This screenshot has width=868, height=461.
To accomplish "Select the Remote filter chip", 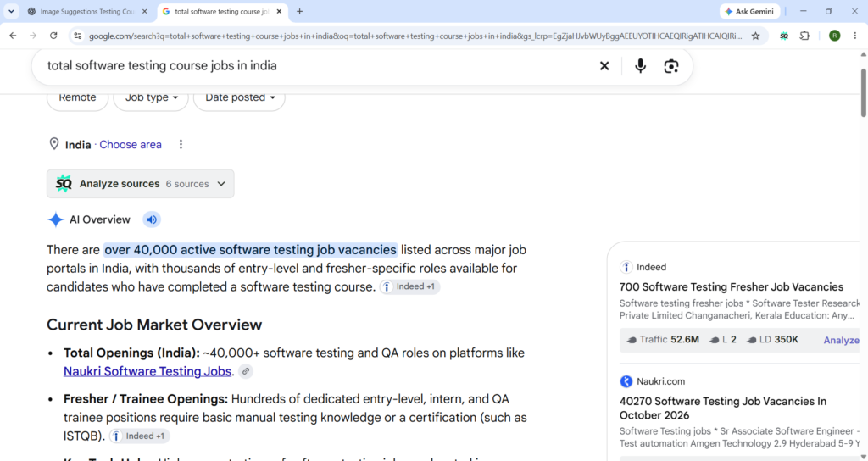I will point(77,98).
